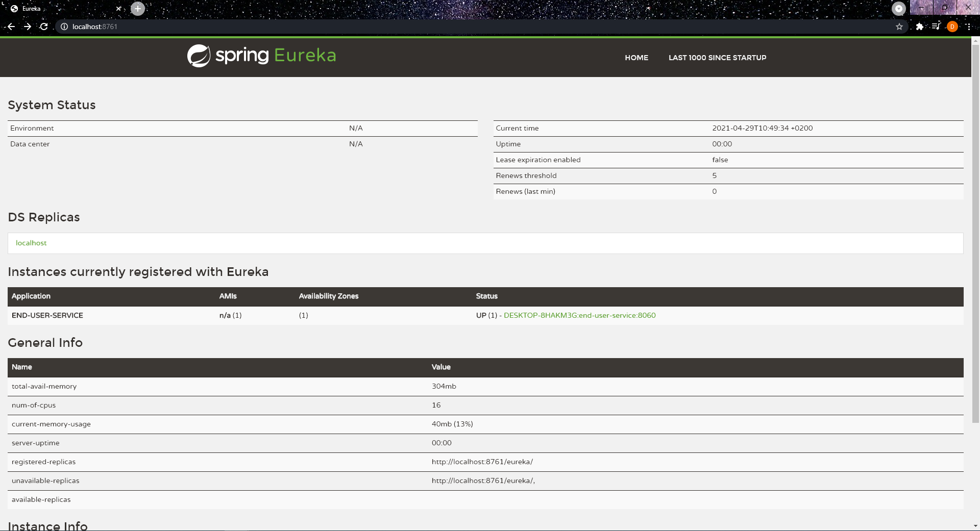Click the current-memory-usage row name
The image size is (980, 531).
(51, 424)
